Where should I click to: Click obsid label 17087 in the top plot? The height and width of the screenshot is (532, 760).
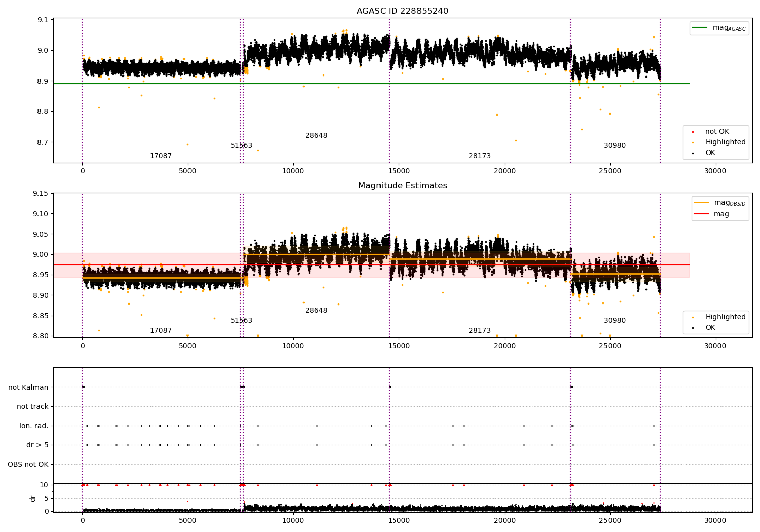coord(161,156)
